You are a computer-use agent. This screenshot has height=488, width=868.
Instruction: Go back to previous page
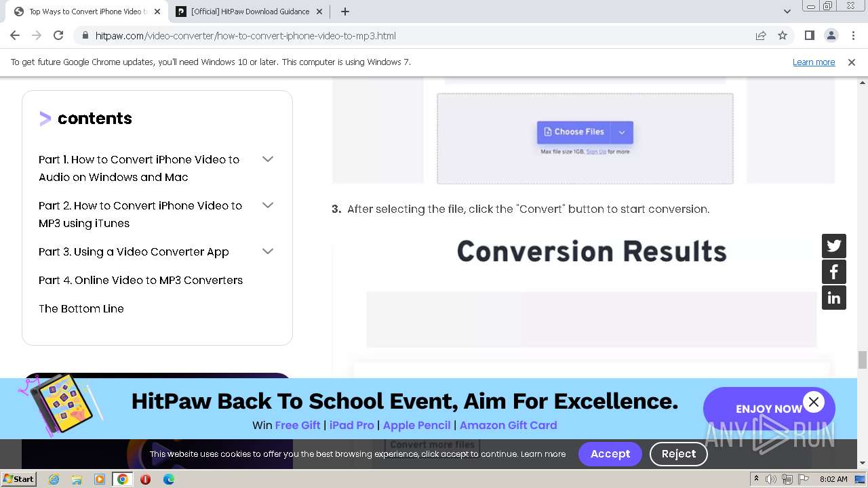[x=15, y=35]
